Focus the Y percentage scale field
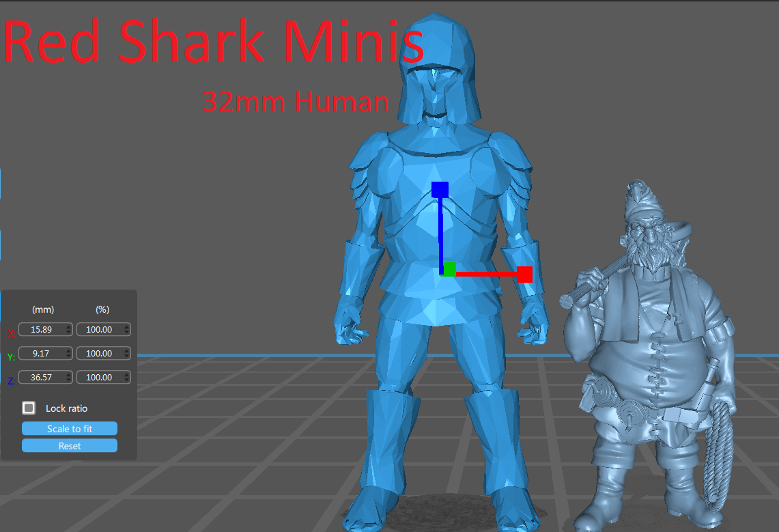779x532 pixels. tap(103, 353)
